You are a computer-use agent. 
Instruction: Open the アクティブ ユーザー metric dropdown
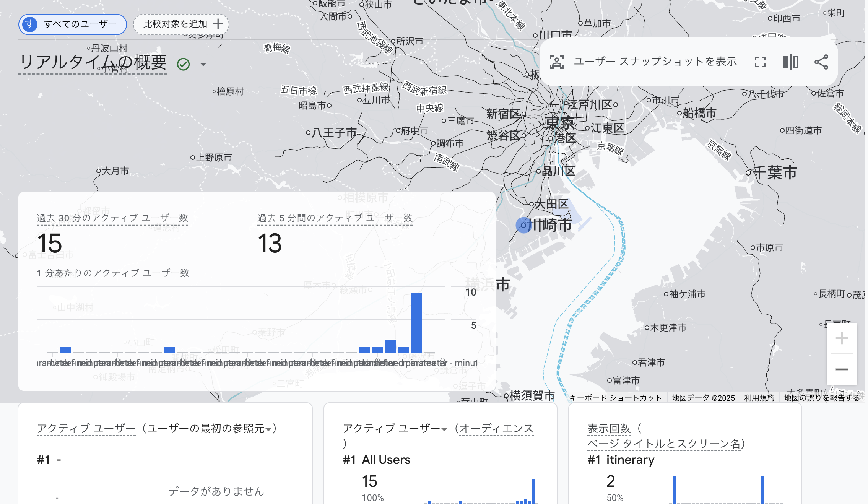click(x=444, y=429)
